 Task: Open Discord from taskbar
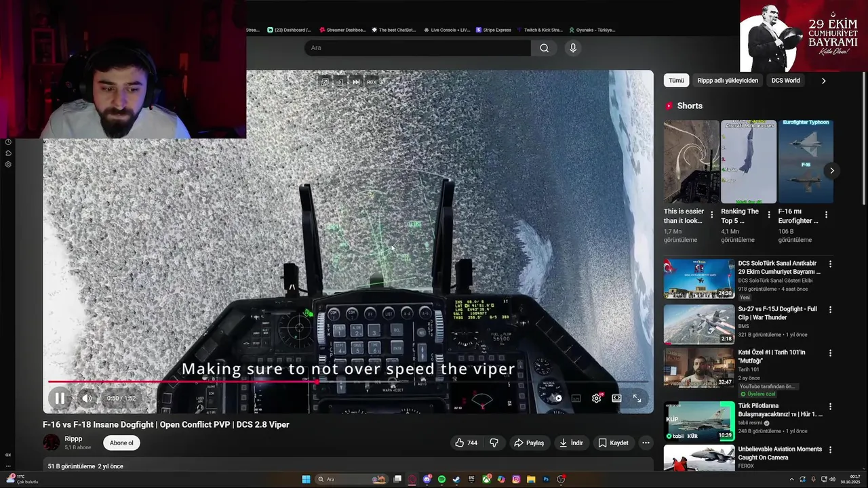pyautogui.click(x=427, y=479)
